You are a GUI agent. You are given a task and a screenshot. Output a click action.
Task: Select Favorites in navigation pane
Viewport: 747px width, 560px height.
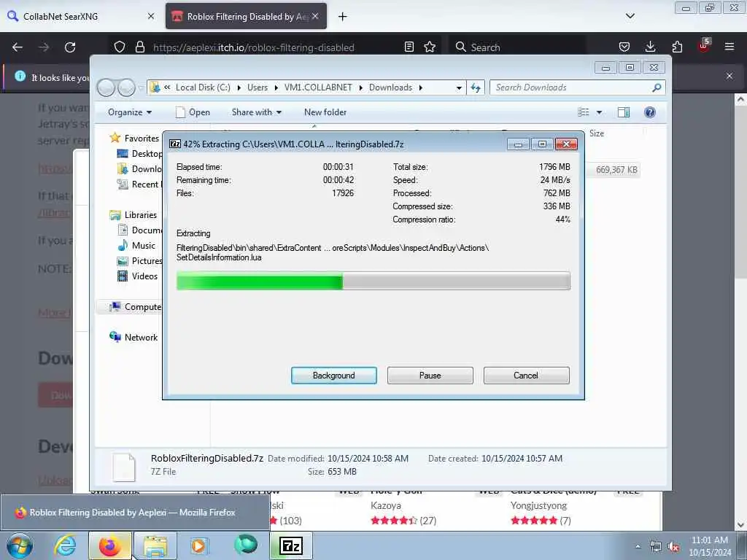[141, 138]
